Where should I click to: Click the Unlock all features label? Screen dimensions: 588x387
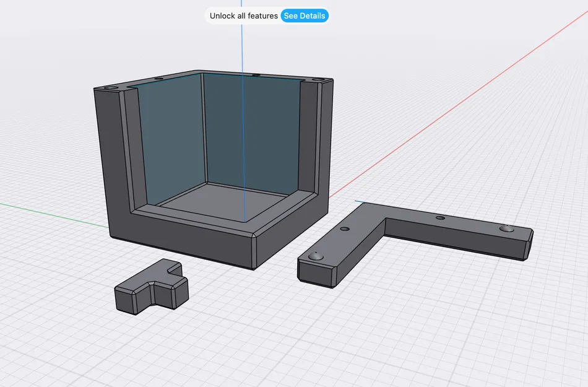click(244, 15)
